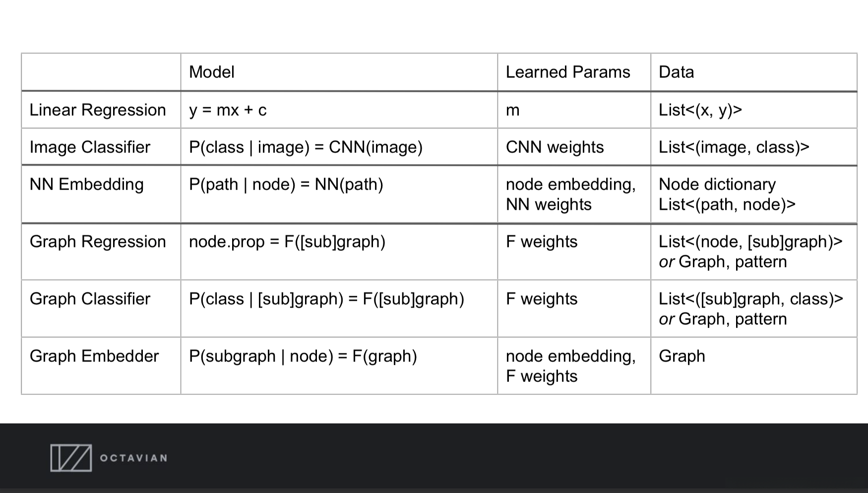Select the List<(x, y)> data cell
This screenshot has height=493, width=868.
[x=700, y=110]
